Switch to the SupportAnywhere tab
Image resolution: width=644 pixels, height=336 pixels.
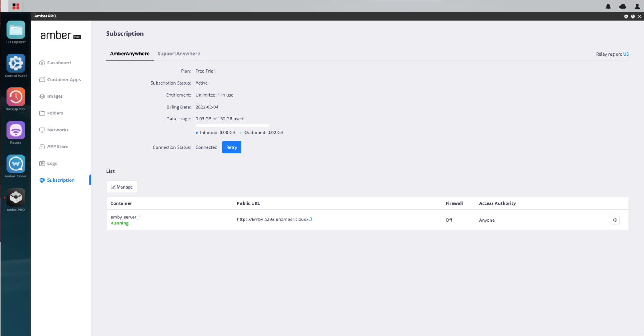(x=179, y=54)
